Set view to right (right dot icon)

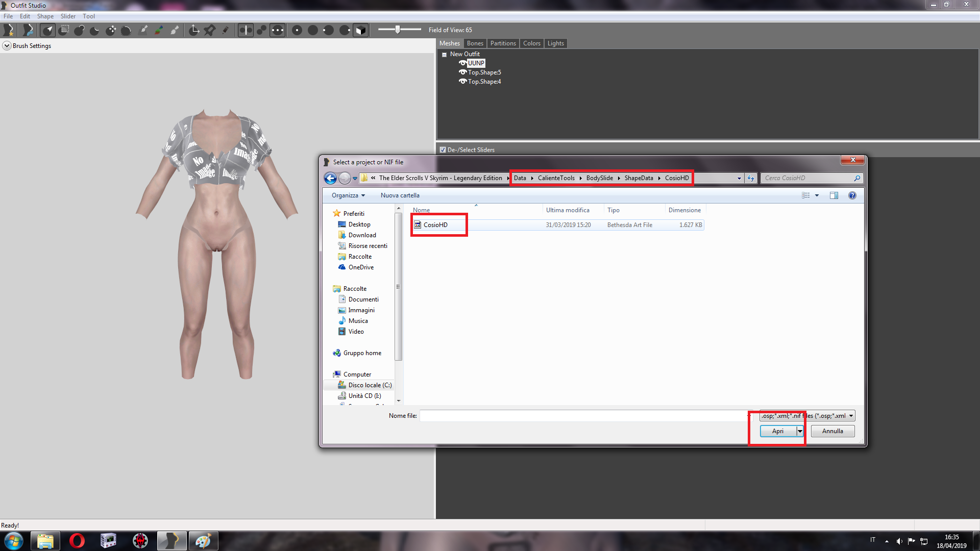345,30
